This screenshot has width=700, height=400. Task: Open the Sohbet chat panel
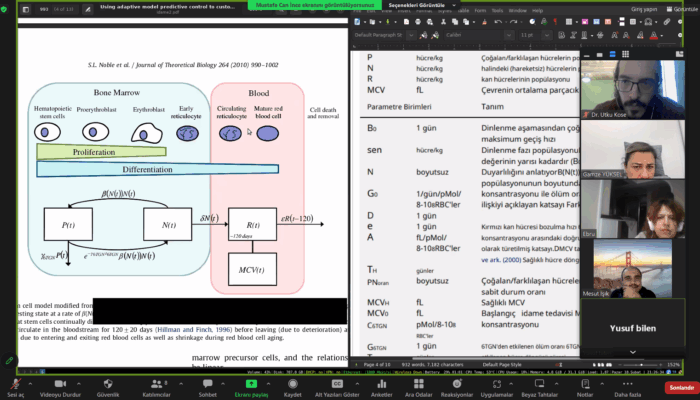(x=207, y=382)
